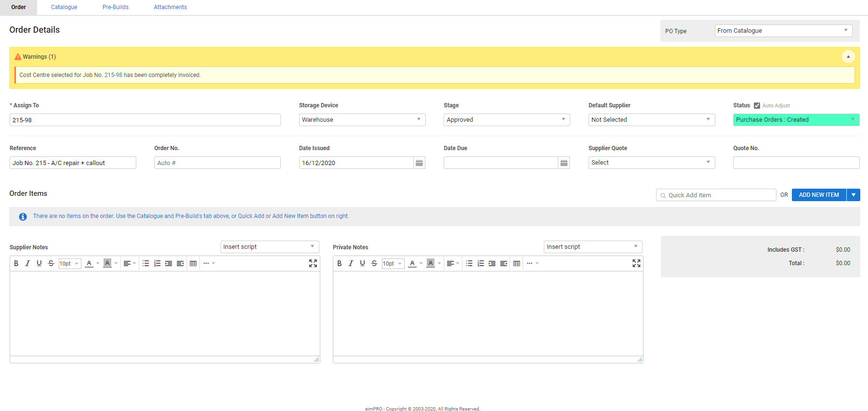Insert numbered list in Supplier Notes
Screen dimensions: 868x411
[x=157, y=263]
